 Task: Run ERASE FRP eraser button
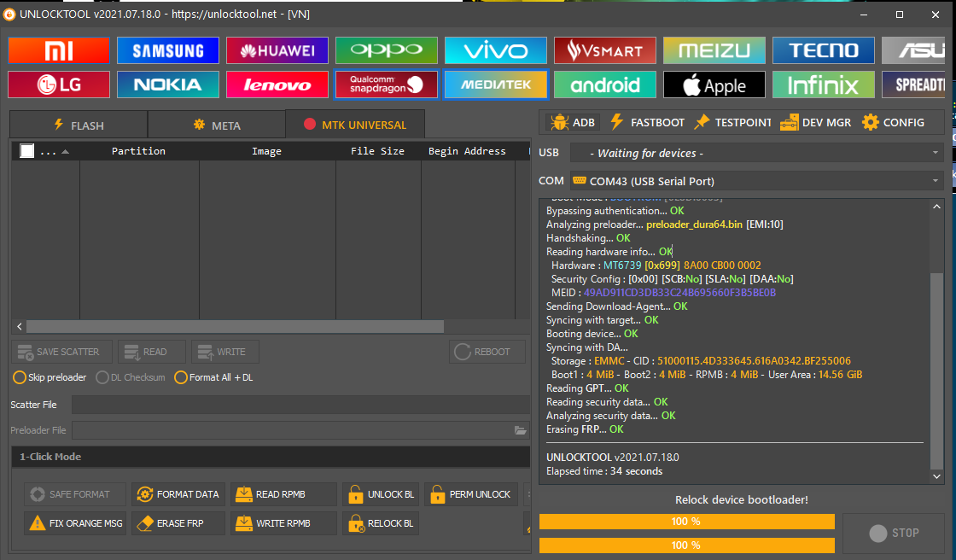178,523
